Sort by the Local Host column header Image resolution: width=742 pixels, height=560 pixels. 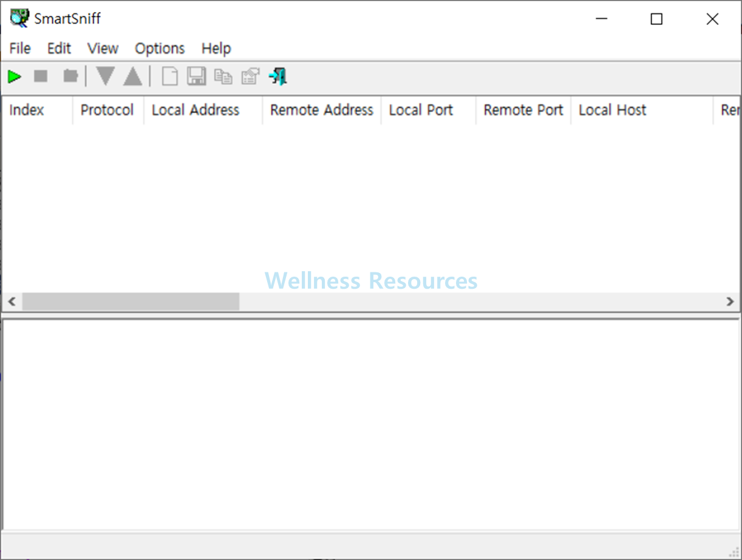click(642, 110)
